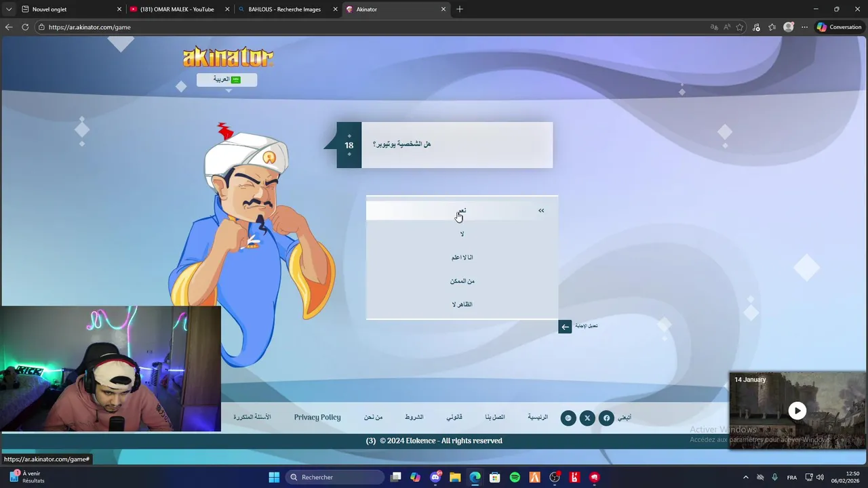Open the "اتصل بنا" contact link
The height and width of the screenshot is (488, 868).
tap(495, 418)
